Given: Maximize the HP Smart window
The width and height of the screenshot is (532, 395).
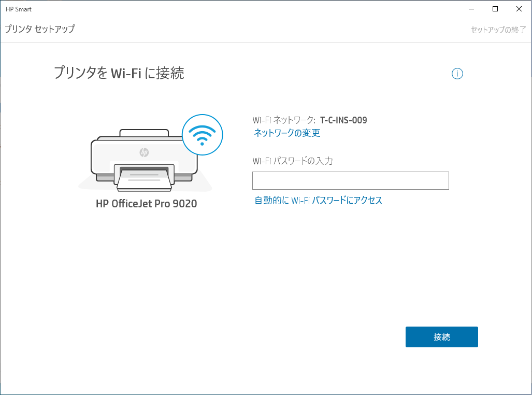Looking at the screenshot, I should tap(495, 9).
